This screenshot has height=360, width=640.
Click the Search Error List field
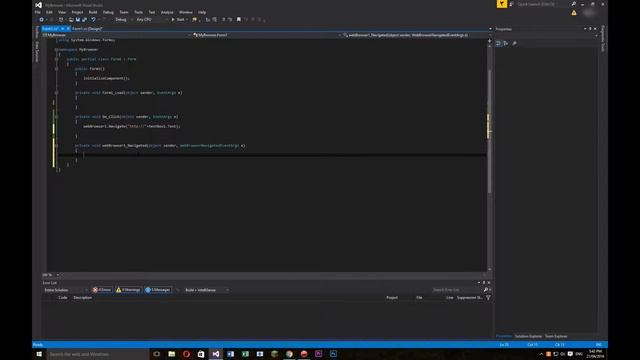[x=457, y=290]
